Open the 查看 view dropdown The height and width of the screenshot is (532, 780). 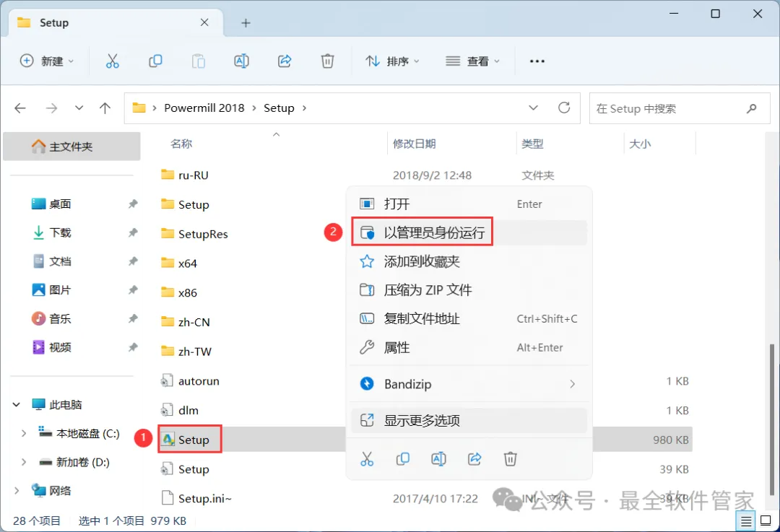[x=472, y=61]
